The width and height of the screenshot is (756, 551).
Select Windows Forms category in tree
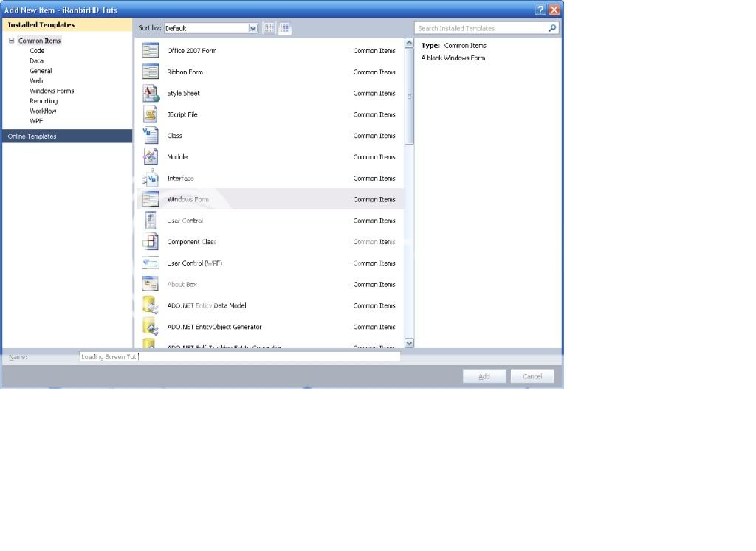click(52, 91)
